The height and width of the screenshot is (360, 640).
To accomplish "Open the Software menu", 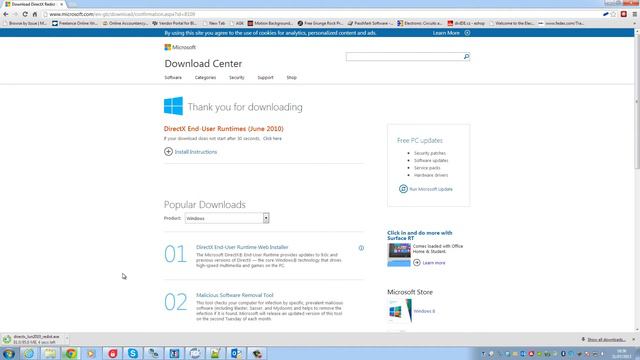I will click(173, 78).
